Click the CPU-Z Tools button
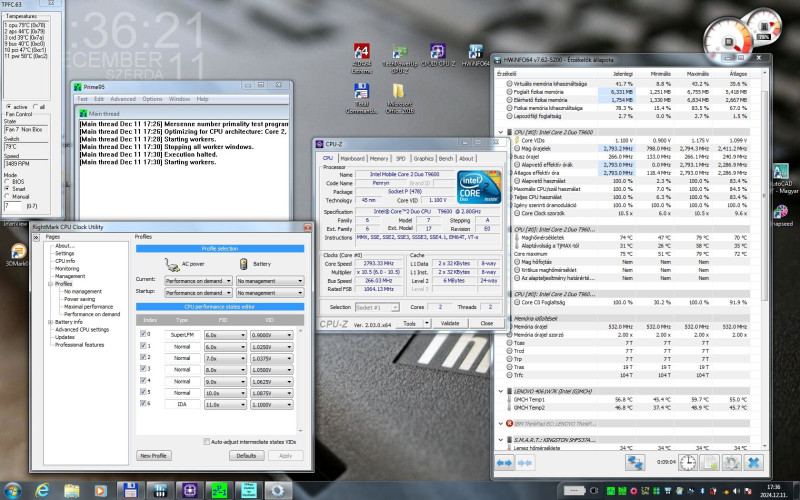Screen dimensions: 800x500 point(409,323)
